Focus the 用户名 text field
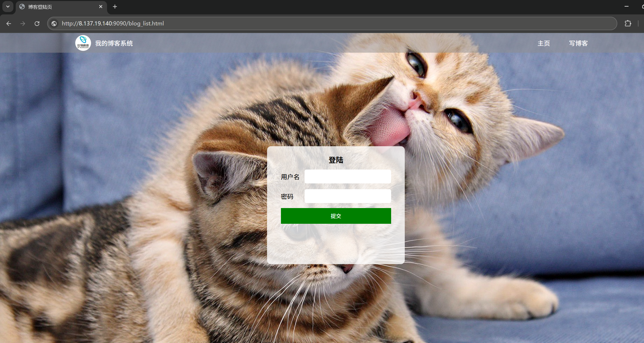This screenshot has height=343, width=644. [348, 177]
